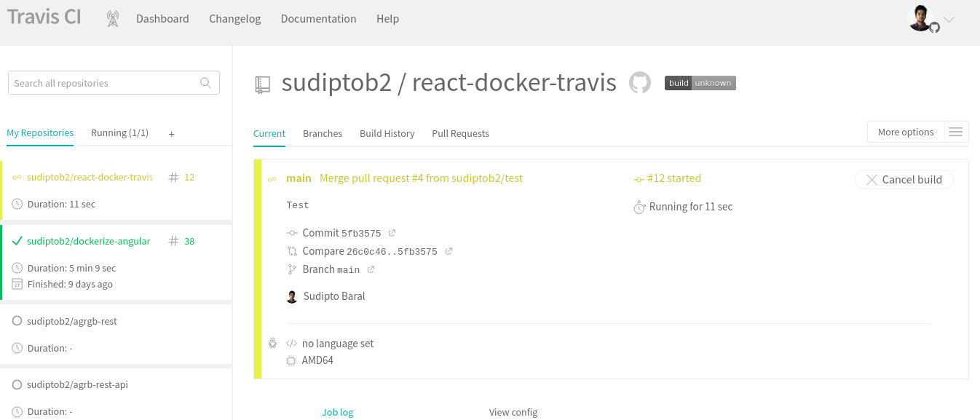Viewport: 980px width, 420px height.
Task: Click the plus icon to add a repository
Action: pos(171,133)
